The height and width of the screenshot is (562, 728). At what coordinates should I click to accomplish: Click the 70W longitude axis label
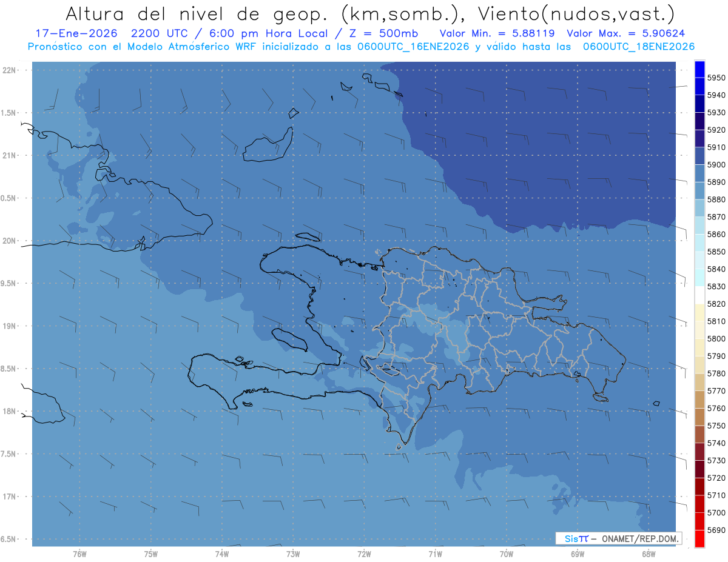pyautogui.click(x=507, y=554)
